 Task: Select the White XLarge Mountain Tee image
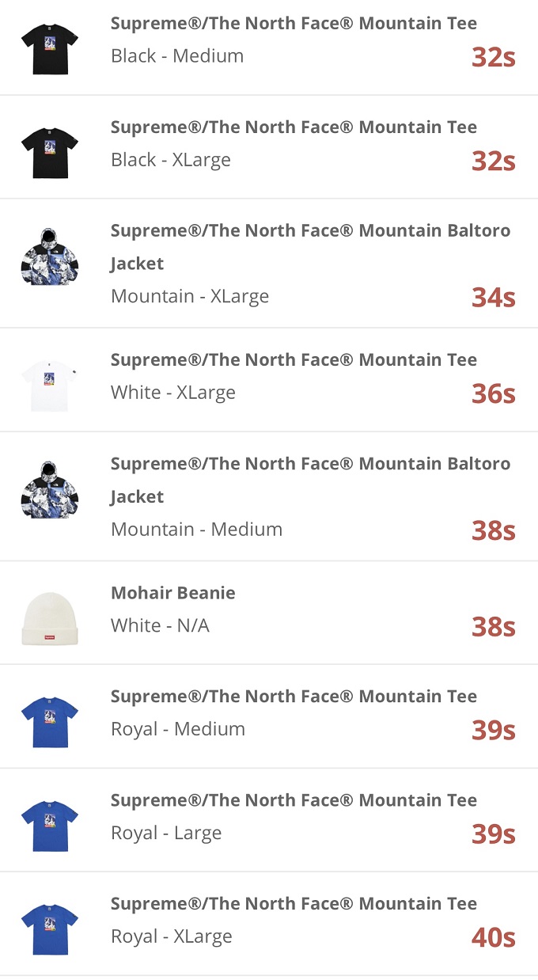click(49, 385)
